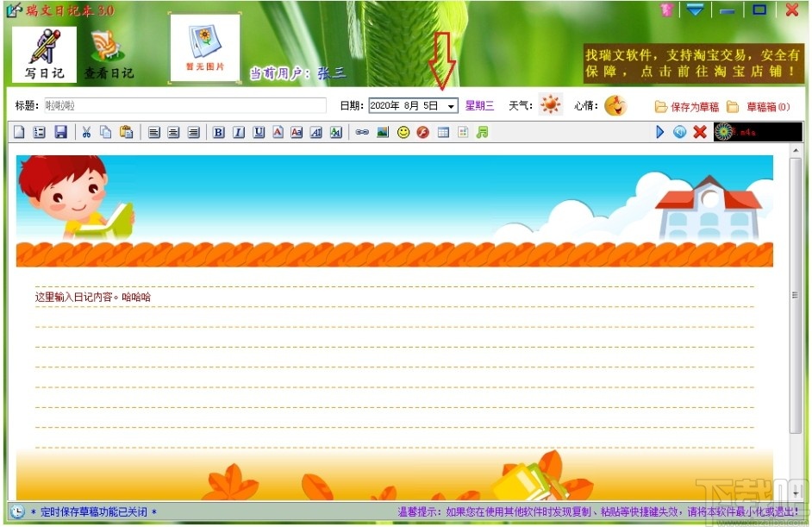The width and height of the screenshot is (812, 527).
Task: Insert a picture into the diary
Action: pos(383,132)
